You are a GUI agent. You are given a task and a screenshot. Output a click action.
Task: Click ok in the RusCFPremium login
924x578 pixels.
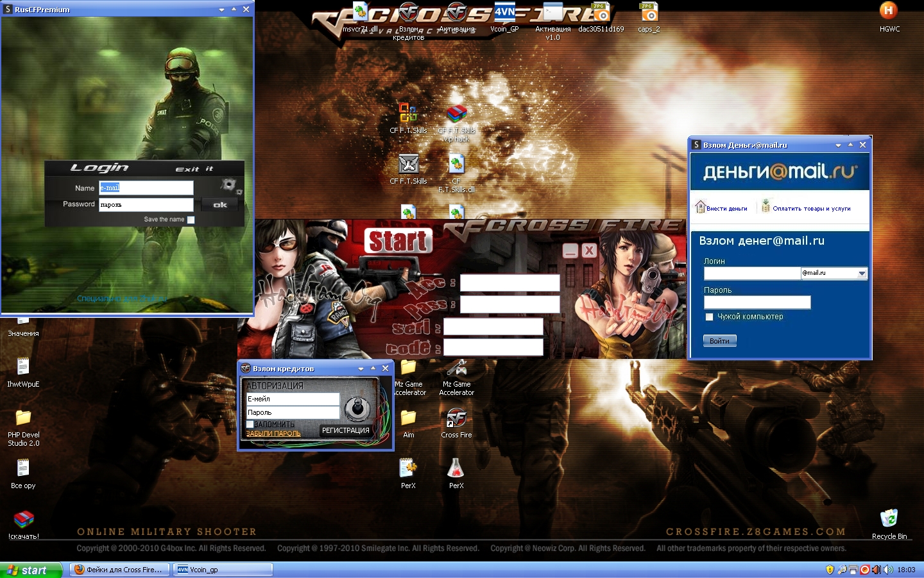click(220, 205)
